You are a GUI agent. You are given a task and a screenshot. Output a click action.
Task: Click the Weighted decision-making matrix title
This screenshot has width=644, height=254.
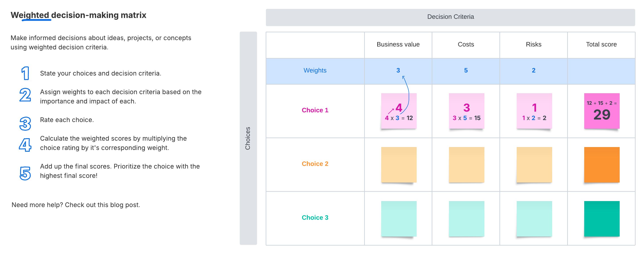click(78, 15)
